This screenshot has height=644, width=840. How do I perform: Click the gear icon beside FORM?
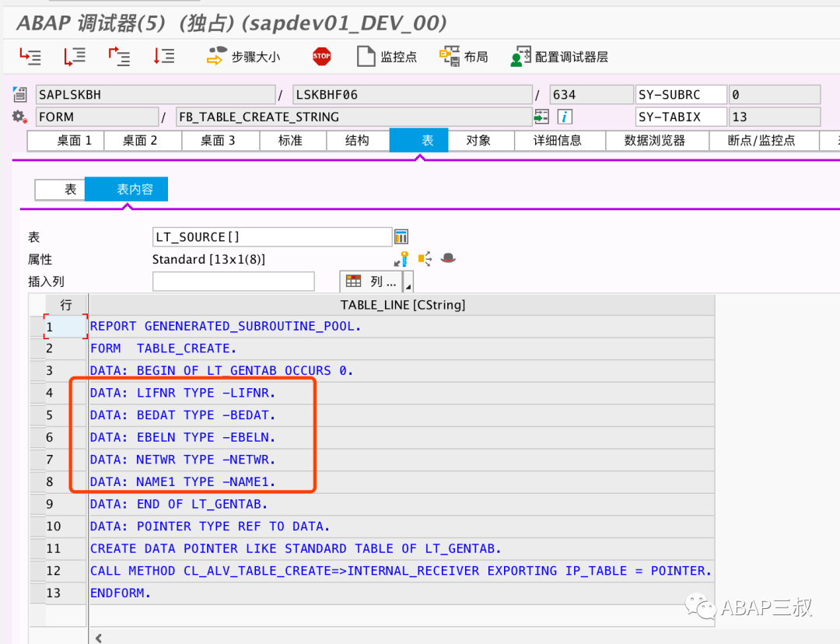point(19,116)
